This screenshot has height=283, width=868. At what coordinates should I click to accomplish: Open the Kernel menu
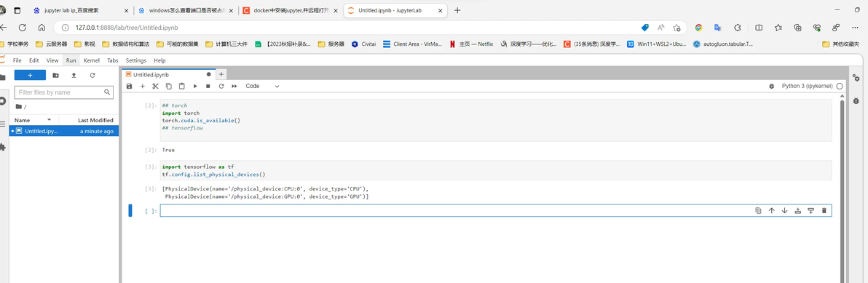coord(92,60)
